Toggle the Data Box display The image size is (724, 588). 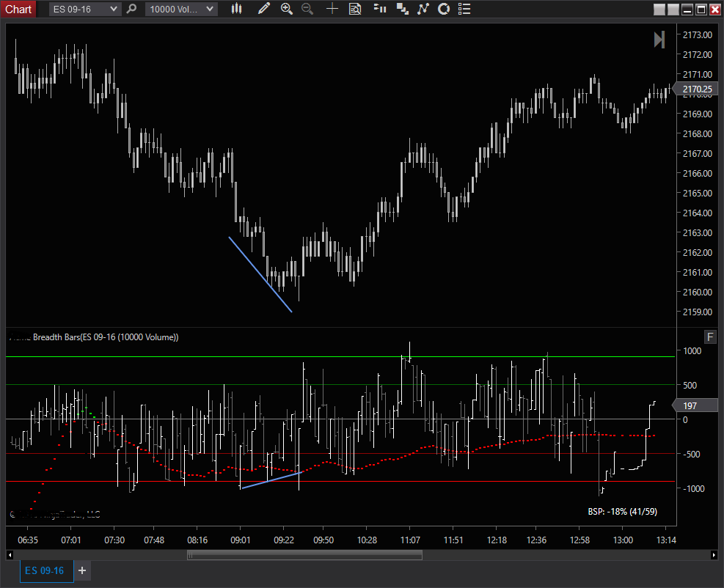(355, 10)
